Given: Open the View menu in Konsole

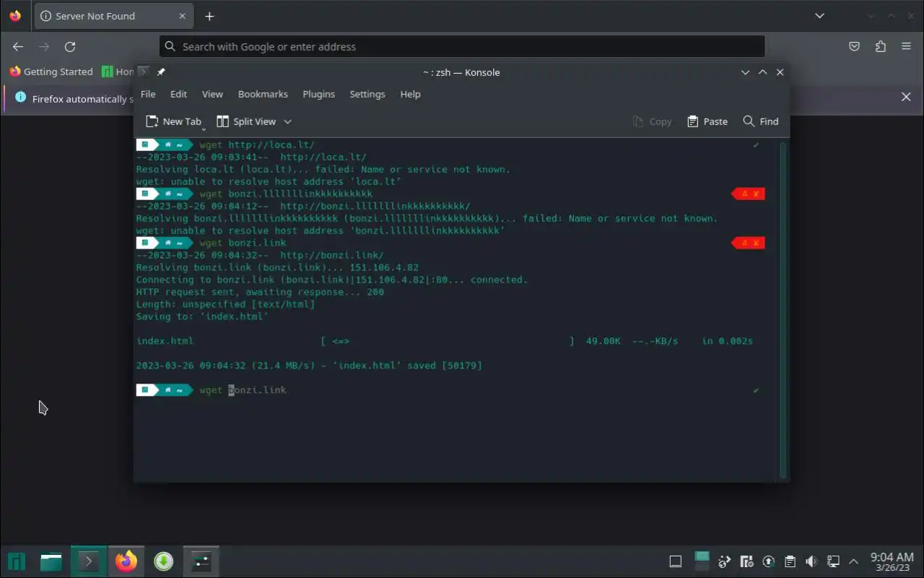Looking at the screenshot, I should click(212, 94).
